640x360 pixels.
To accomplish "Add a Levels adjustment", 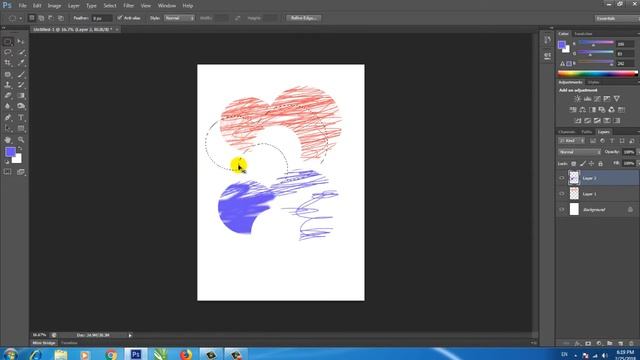I will pos(587,99).
